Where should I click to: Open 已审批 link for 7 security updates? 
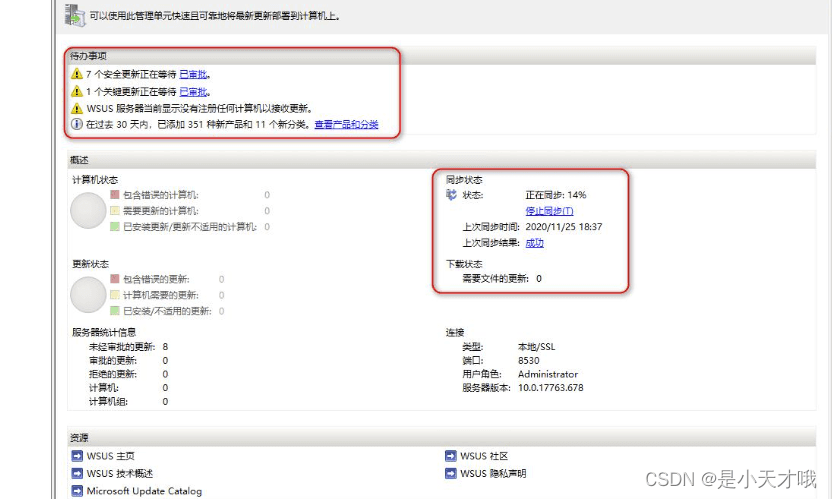point(193,74)
